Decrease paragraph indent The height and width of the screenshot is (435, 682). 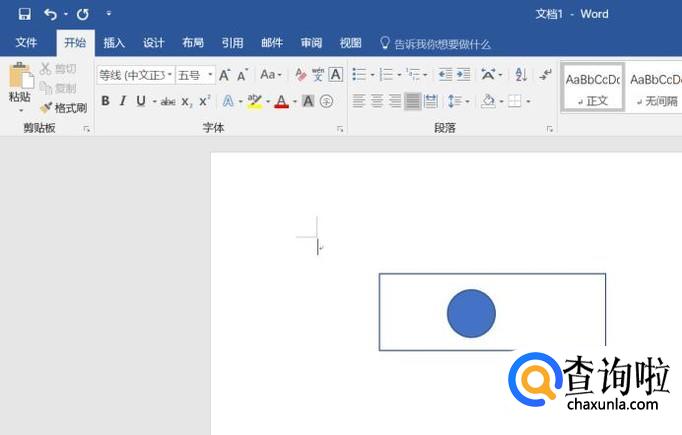click(x=445, y=75)
